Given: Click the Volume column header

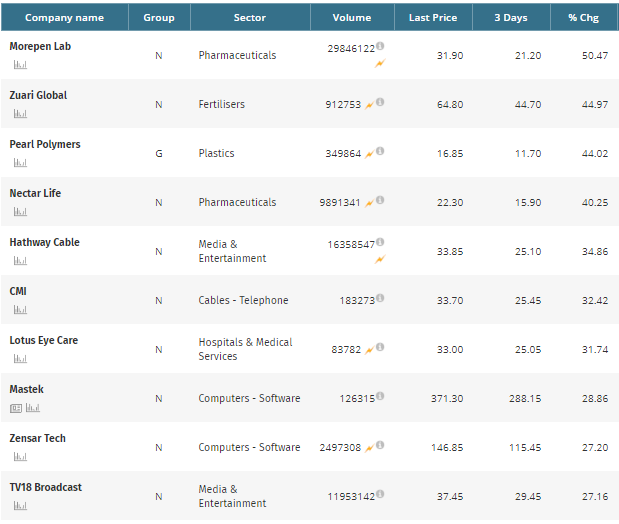Looking at the screenshot, I should coord(351,17).
